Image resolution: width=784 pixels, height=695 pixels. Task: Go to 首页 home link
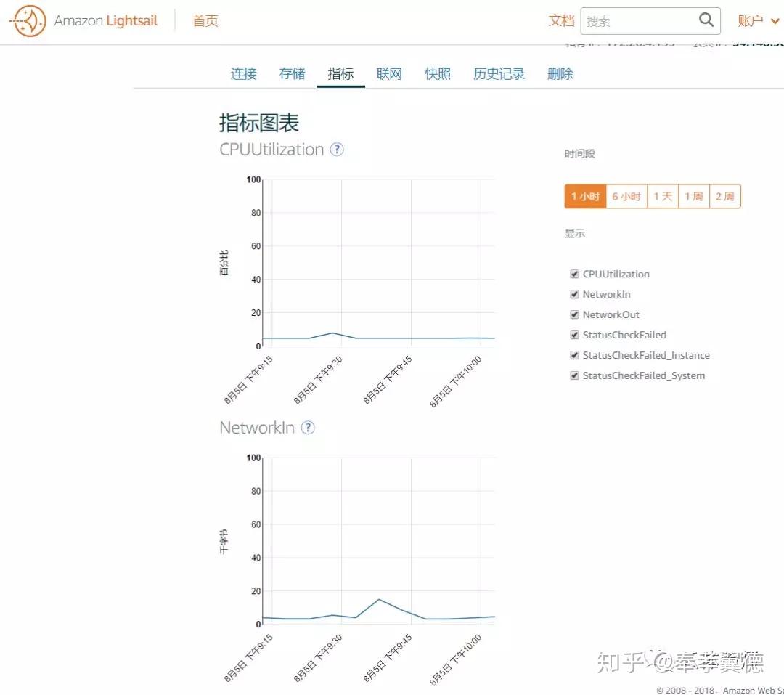[x=205, y=20]
